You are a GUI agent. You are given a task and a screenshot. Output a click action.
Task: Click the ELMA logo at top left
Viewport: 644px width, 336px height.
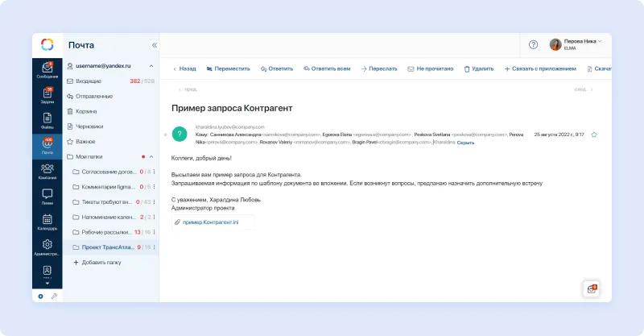tap(47, 44)
